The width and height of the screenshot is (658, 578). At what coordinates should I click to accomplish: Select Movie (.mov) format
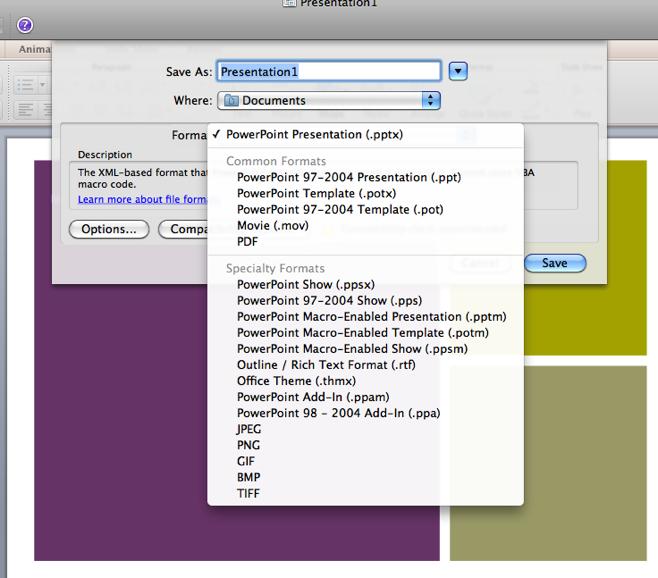tap(365, 225)
